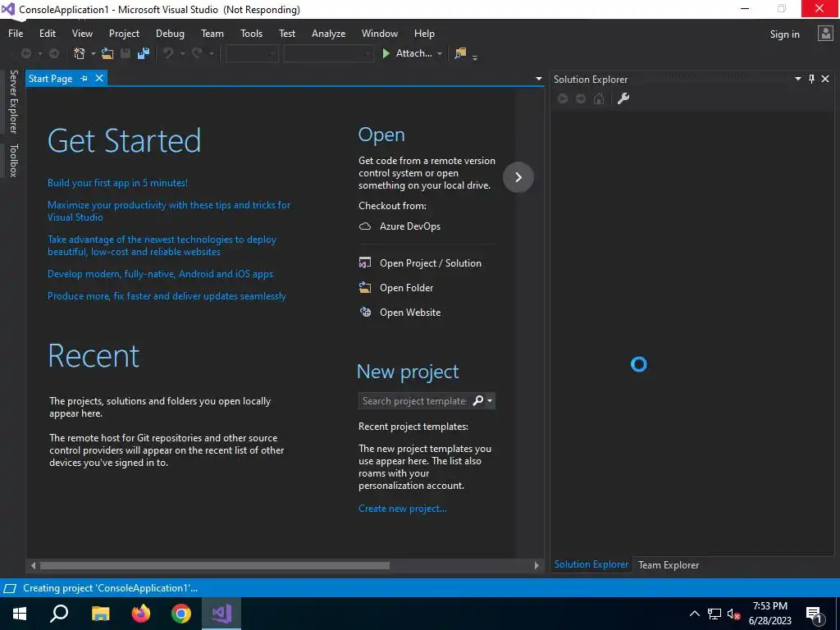Open the Project menu

pyautogui.click(x=124, y=33)
